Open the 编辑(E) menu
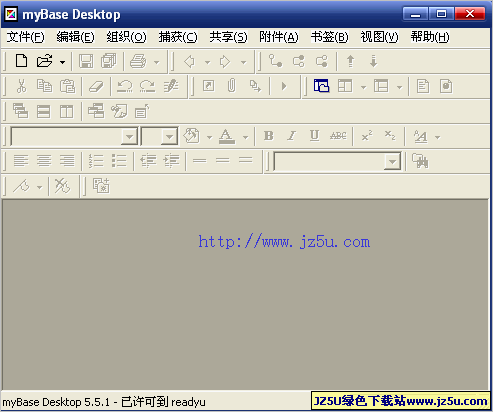The height and width of the screenshot is (412, 493). pyautogui.click(x=75, y=37)
